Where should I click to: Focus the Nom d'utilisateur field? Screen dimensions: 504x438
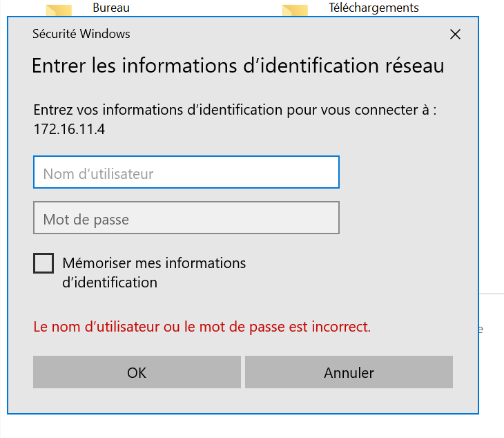(x=186, y=172)
